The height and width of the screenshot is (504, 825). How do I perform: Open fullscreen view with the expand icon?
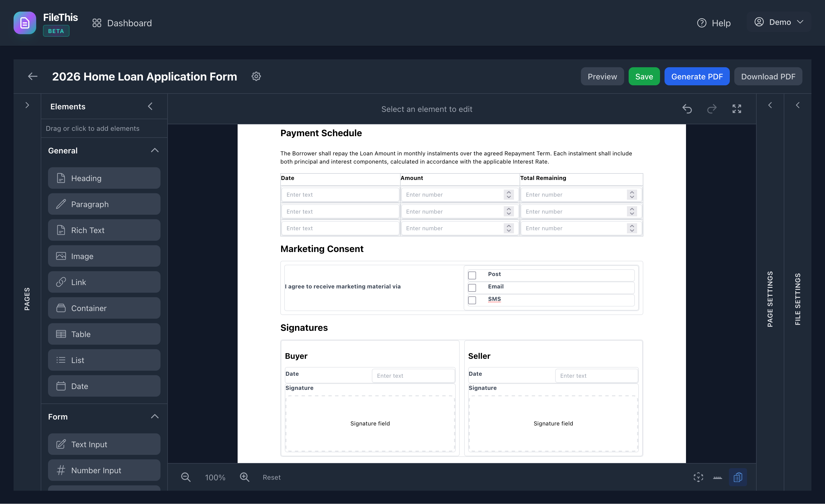(737, 109)
